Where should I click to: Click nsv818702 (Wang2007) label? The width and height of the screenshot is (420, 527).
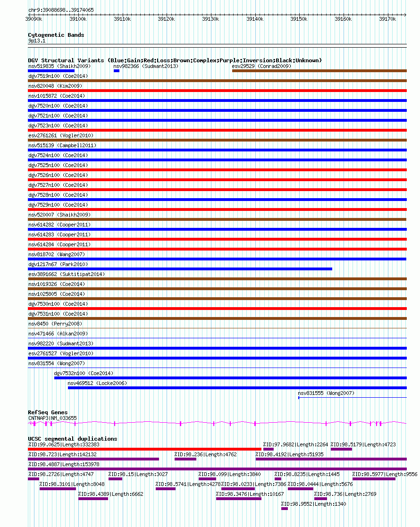click(x=57, y=254)
